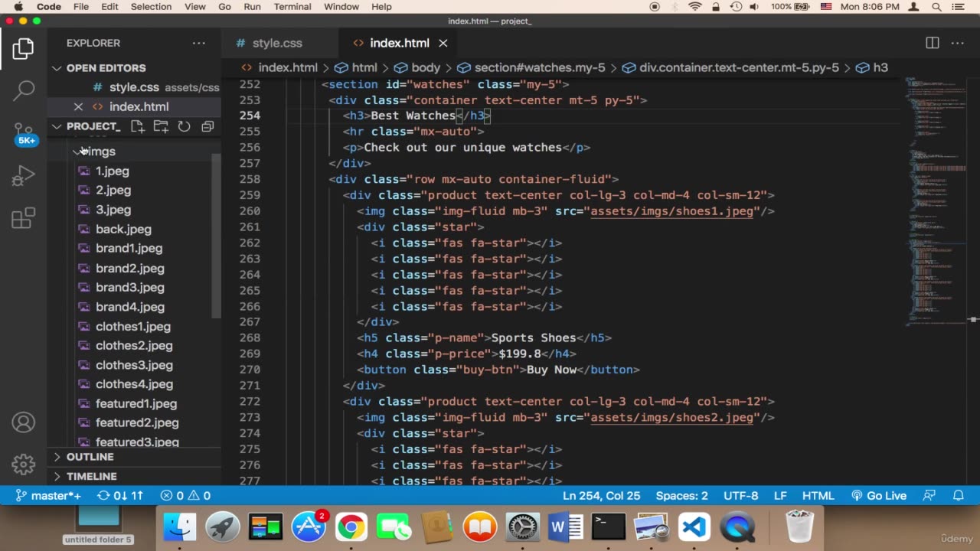Collapse the imgs folder
The image size is (980, 551).
coord(100,152)
